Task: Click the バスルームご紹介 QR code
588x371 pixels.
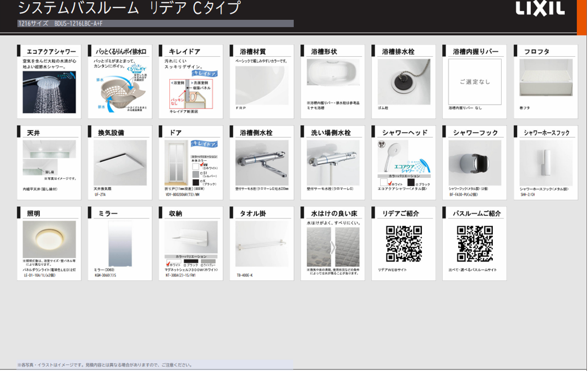Action: coord(474,243)
